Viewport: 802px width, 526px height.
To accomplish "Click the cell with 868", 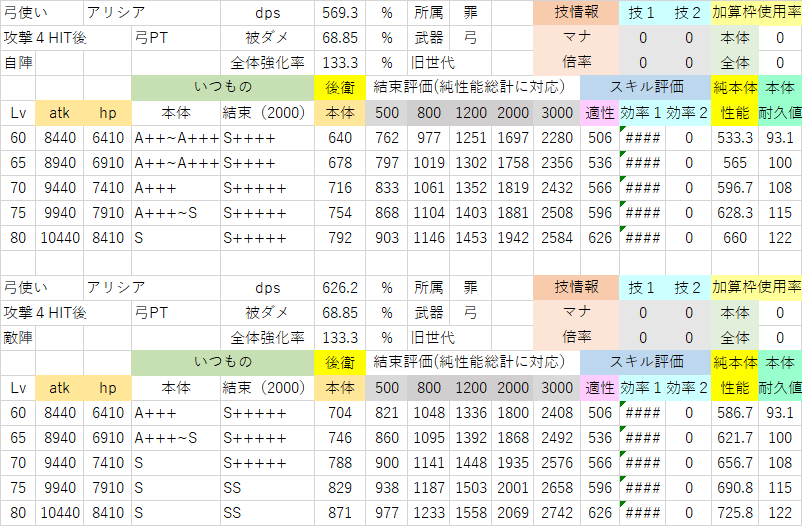I will 387,213.
